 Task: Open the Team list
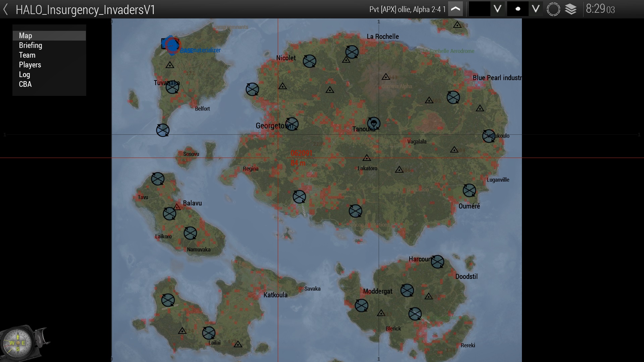pyautogui.click(x=27, y=55)
